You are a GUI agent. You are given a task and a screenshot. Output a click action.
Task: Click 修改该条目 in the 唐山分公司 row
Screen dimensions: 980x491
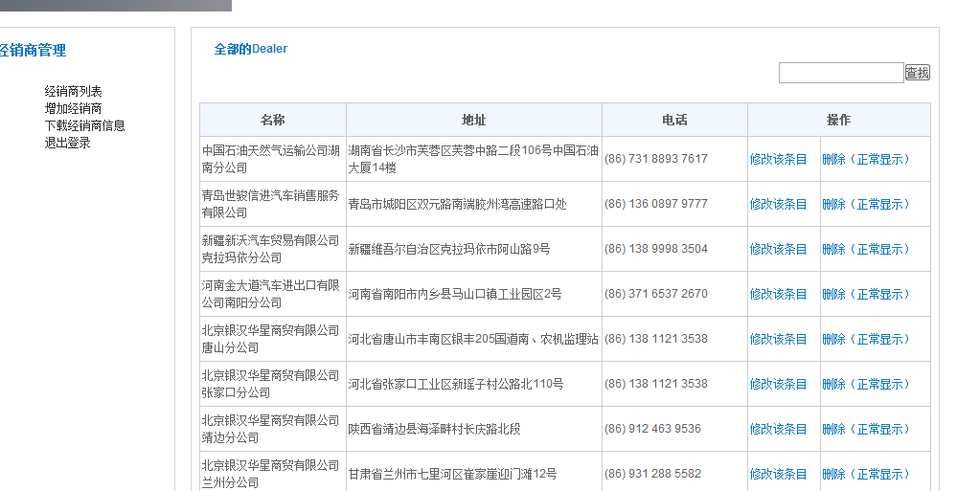pos(778,339)
